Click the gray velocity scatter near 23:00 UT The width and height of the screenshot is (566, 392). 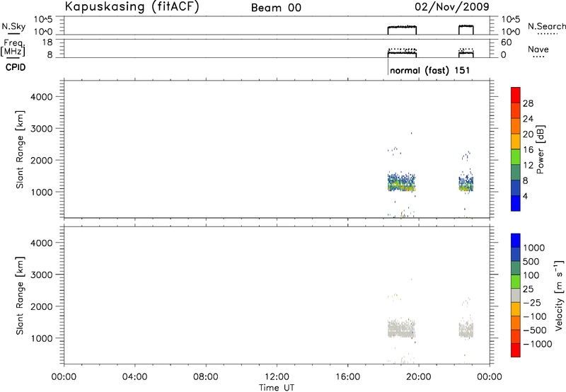tap(466, 329)
